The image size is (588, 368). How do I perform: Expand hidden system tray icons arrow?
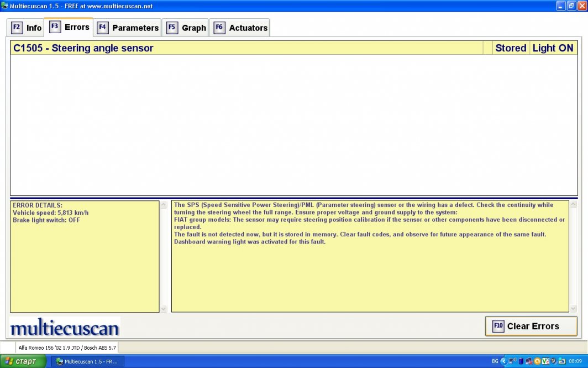tap(503, 361)
